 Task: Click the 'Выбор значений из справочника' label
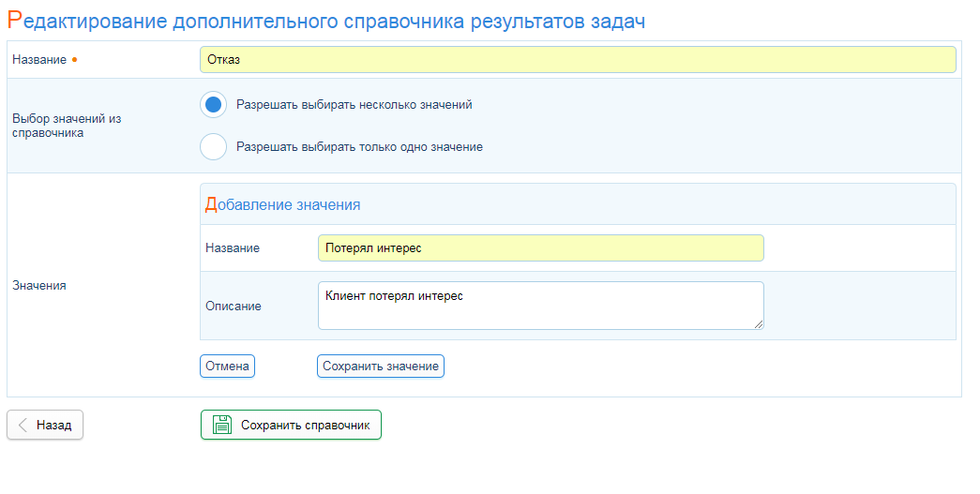67,126
